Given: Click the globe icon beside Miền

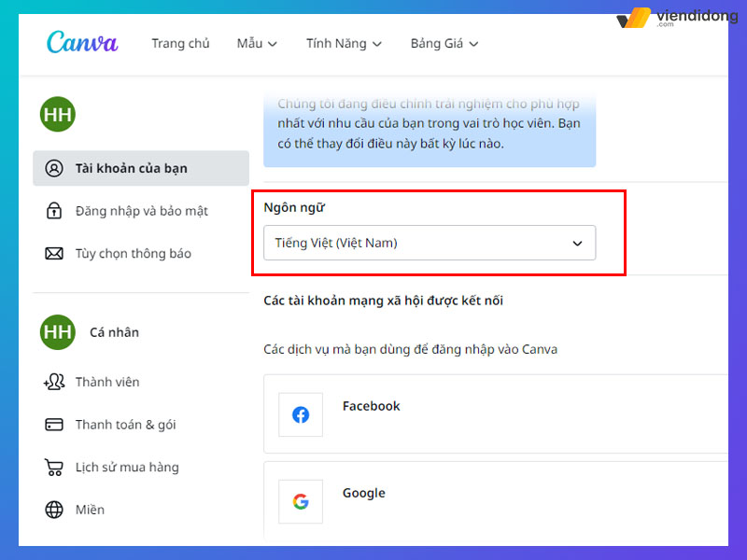Looking at the screenshot, I should (x=54, y=510).
